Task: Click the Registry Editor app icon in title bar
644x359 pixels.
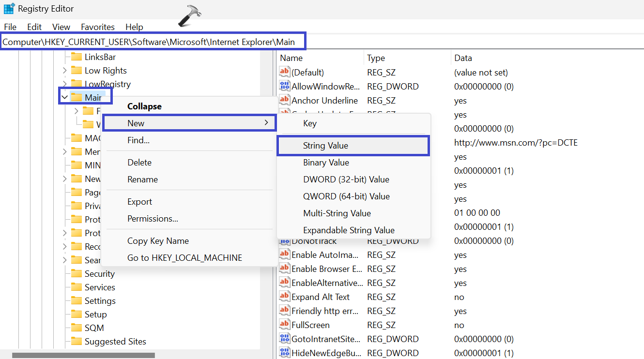Action: (x=9, y=9)
